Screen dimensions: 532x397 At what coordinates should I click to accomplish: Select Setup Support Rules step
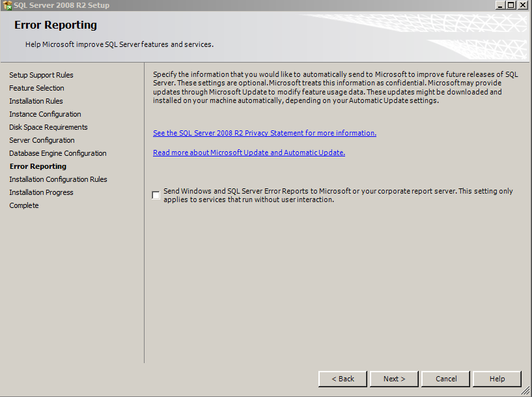tap(41, 75)
